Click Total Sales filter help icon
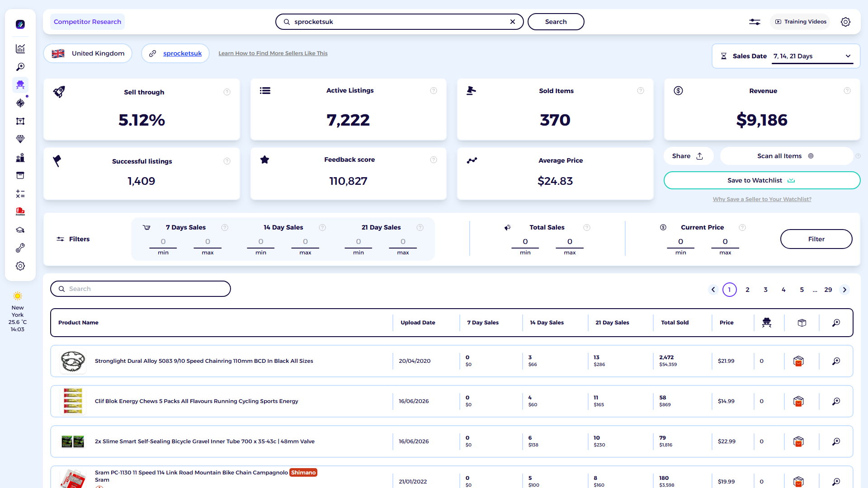 click(587, 227)
